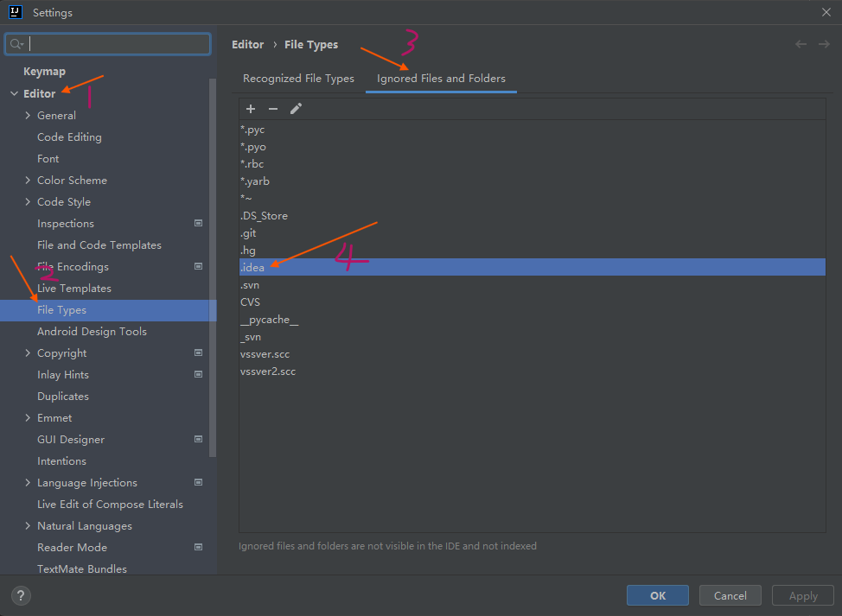Image resolution: width=842 pixels, height=616 pixels.
Task: Click the project-level icon beside Reader Mode
Action: coord(198,547)
